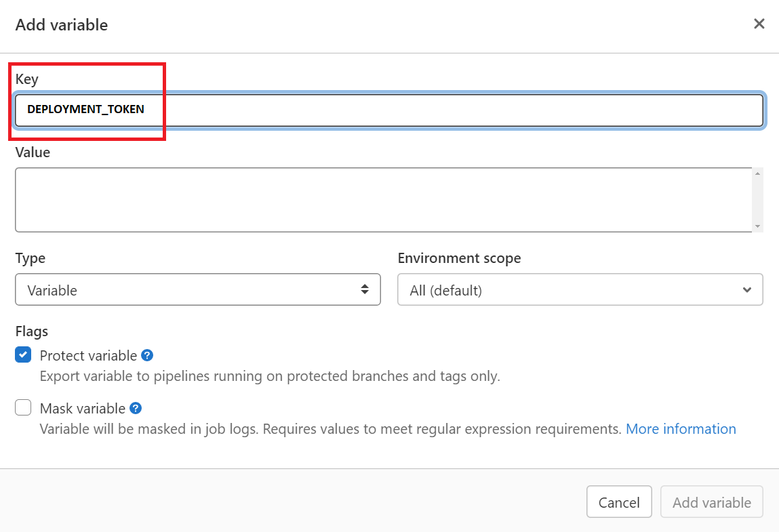Screen dimensions: 779x532
Task: Click the Environment scope chevron arrow
Action: point(747,290)
